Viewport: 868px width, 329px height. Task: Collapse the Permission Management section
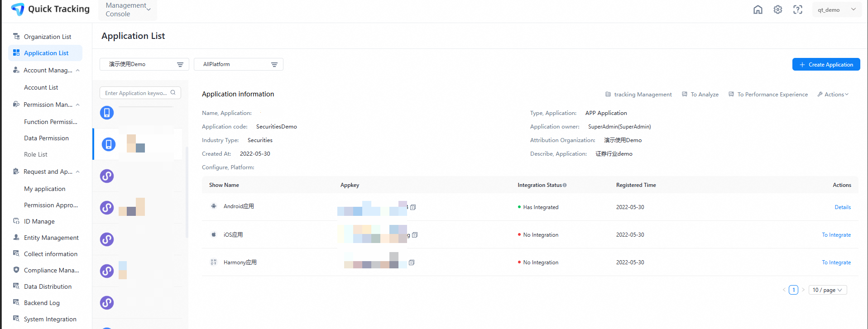(x=78, y=105)
